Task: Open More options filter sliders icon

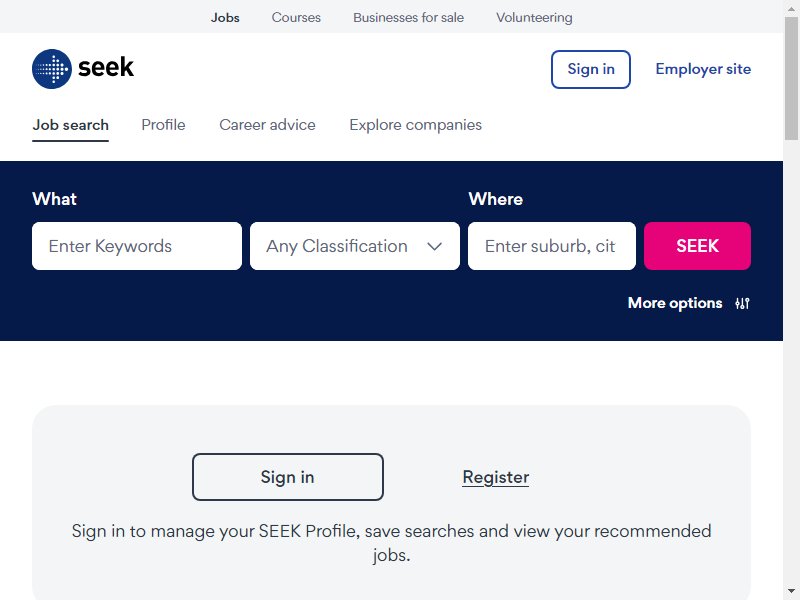Action: [x=742, y=304]
